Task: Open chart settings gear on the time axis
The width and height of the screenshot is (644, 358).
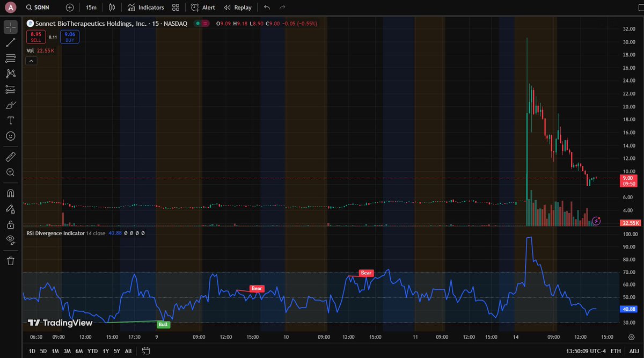Action: coord(631,337)
